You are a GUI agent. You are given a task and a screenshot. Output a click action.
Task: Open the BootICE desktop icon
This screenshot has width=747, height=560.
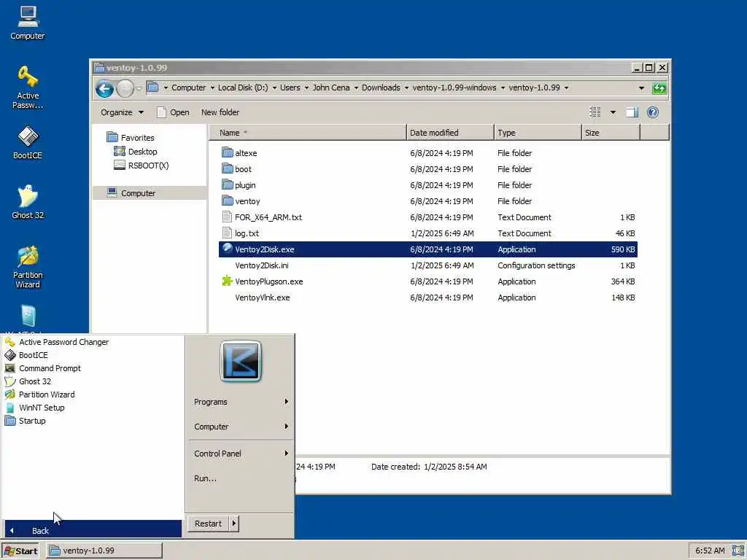[28, 142]
